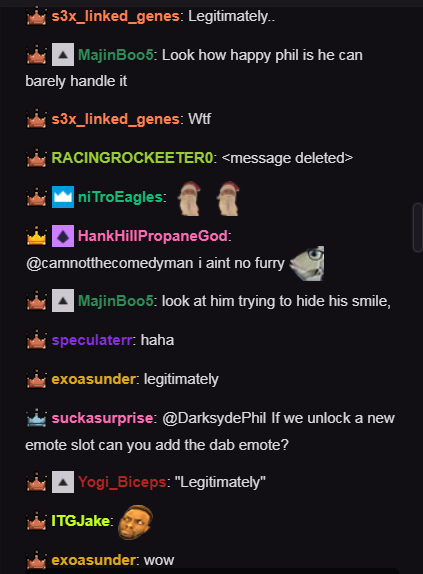The width and height of the screenshot is (423, 574).
Task: Open exoasunder's profile from the 'legitimately' message
Action: tap(93, 379)
